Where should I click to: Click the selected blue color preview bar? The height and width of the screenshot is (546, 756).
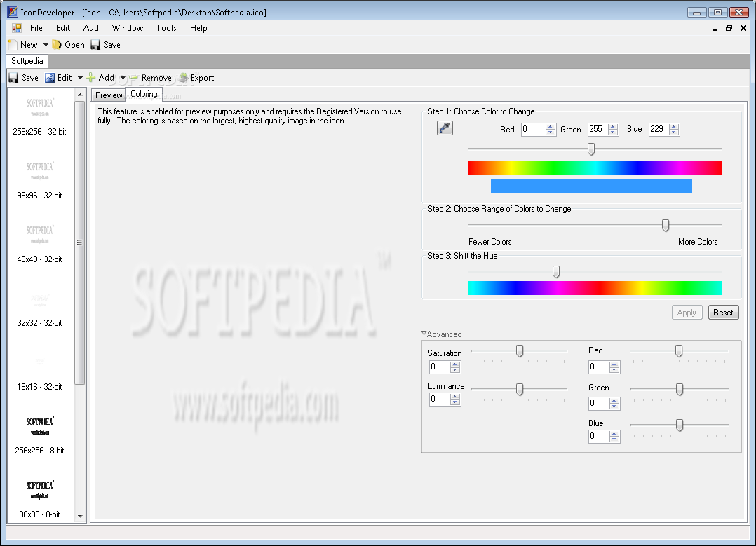[591, 186]
